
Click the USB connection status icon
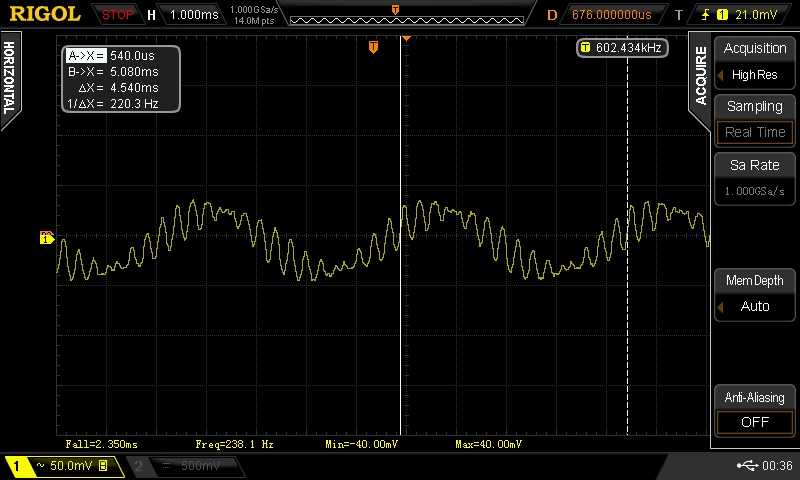pos(748,466)
